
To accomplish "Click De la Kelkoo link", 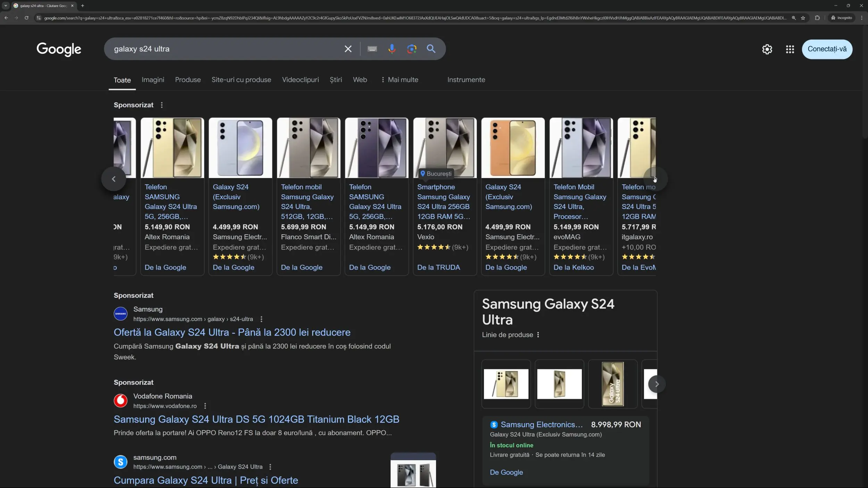I will (574, 267).
